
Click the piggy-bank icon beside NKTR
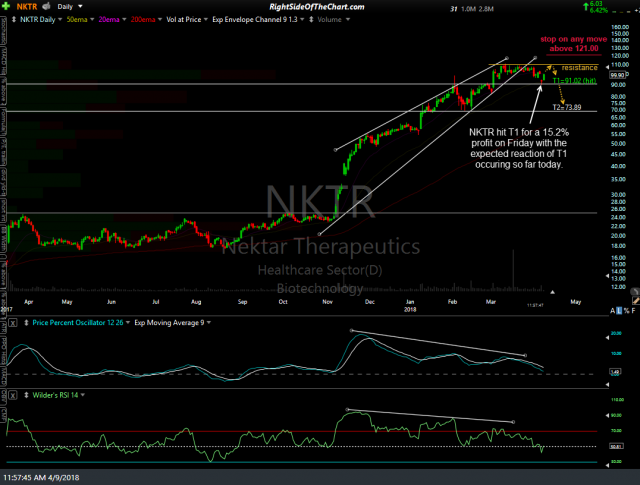point(46,6)
